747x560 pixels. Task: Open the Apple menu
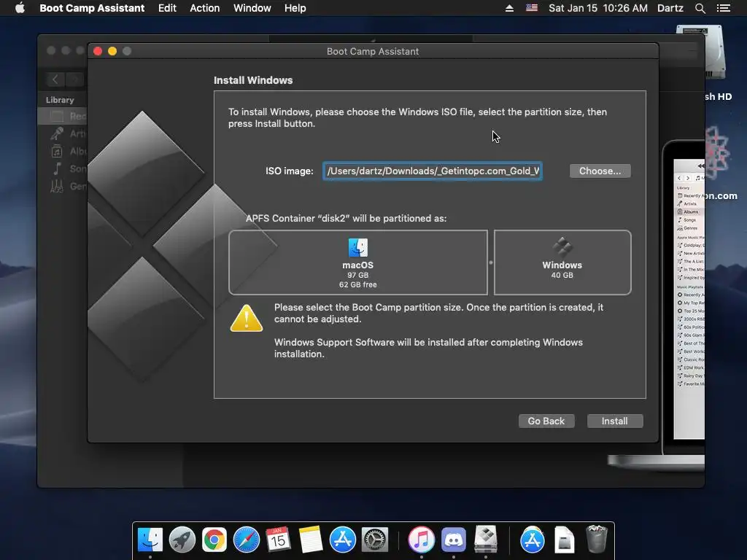[20, 8]
